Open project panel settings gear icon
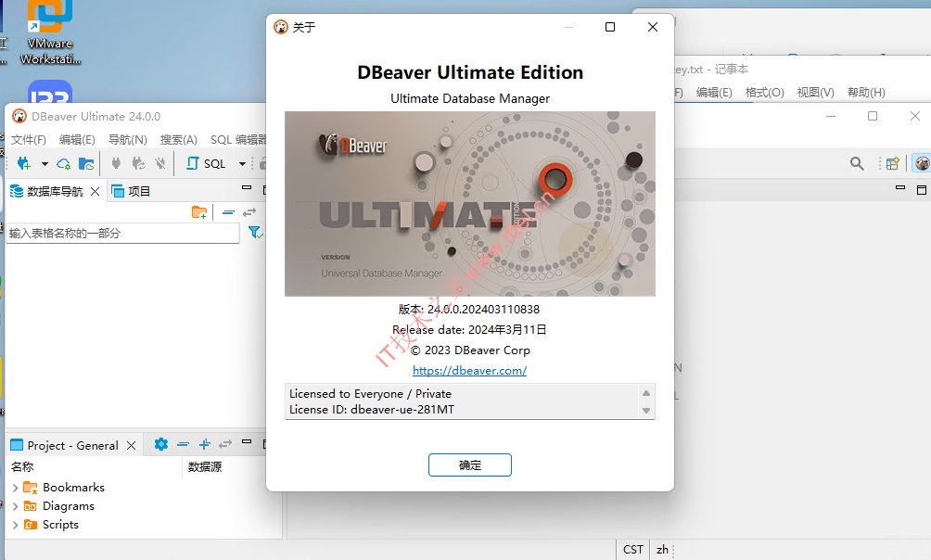 [x=161, y=444]
